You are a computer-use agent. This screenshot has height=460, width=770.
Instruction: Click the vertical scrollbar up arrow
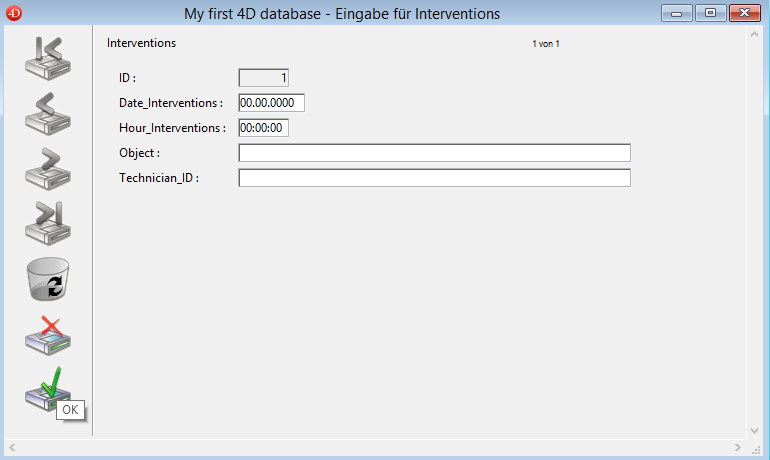tap(755, 34)
